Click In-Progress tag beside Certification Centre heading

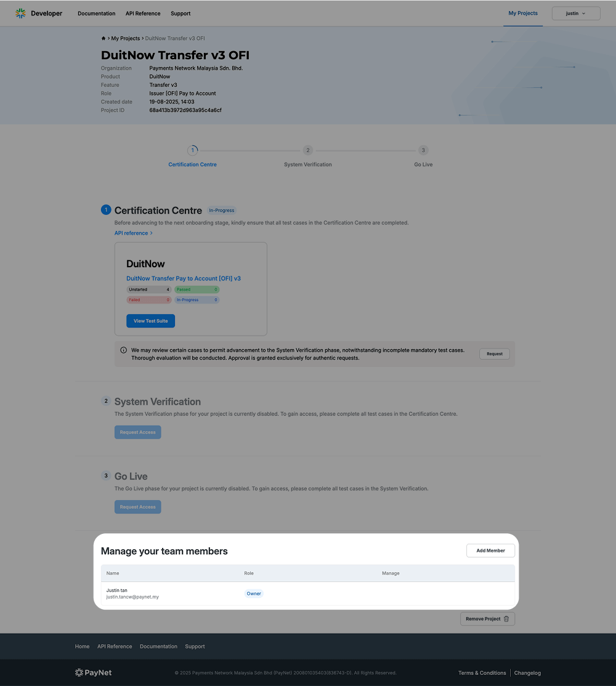pos(221,211)
